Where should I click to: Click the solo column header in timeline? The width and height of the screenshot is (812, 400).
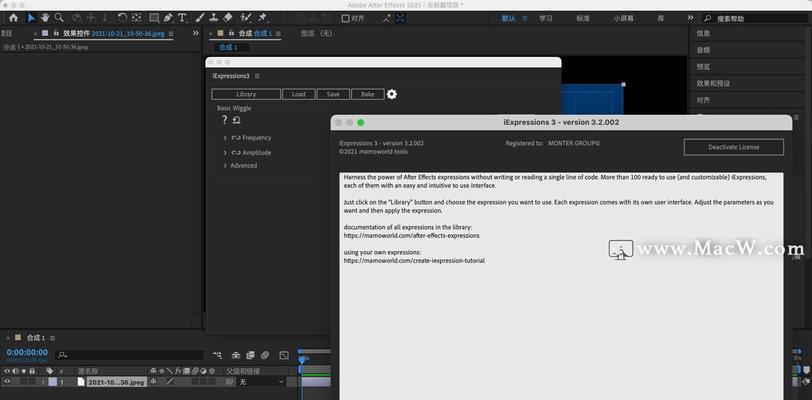(24, 371)
